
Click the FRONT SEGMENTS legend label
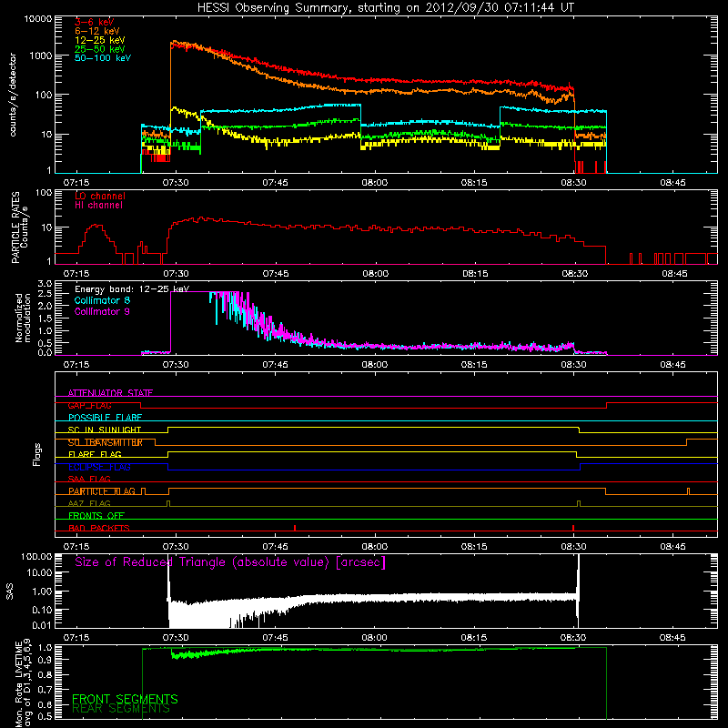pyautogui.click(x=125, y=699)
